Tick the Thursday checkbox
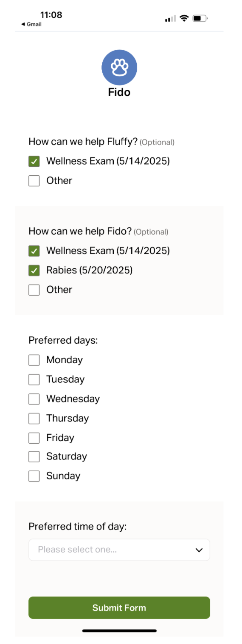Image resolution: width=242 pixels, height=644 pixels. tap(34, 419)
